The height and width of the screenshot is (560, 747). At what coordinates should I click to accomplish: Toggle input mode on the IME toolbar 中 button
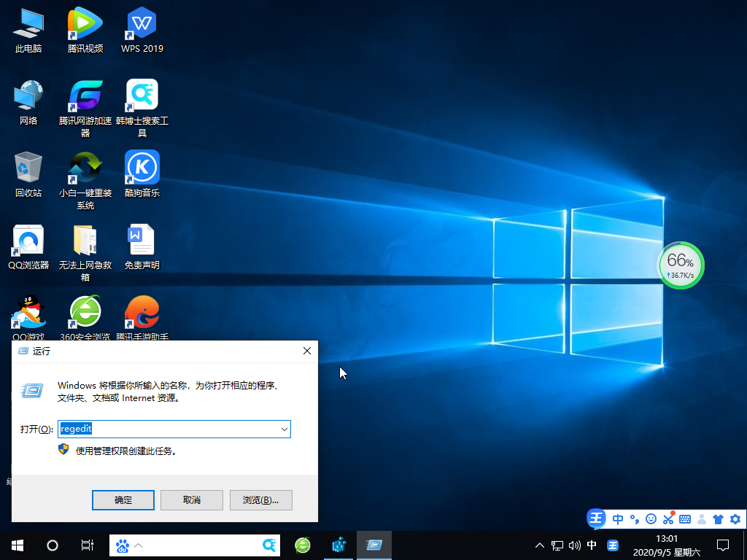coord(617,518)
